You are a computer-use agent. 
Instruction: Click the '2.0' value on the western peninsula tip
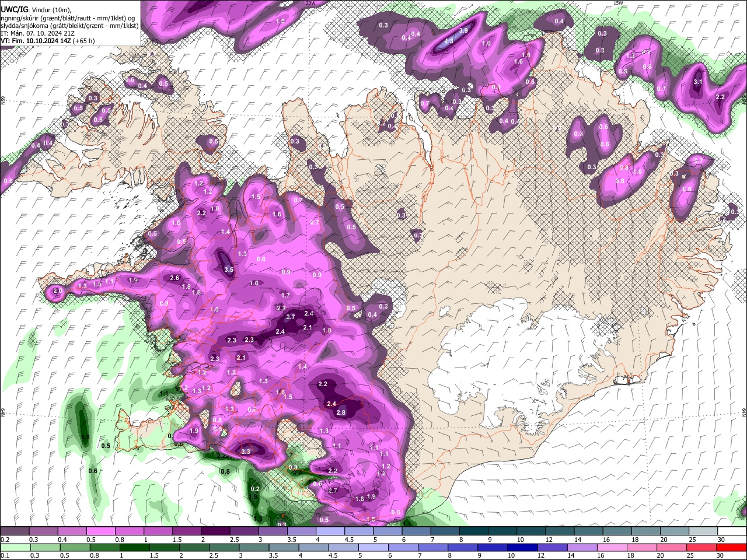57,290
